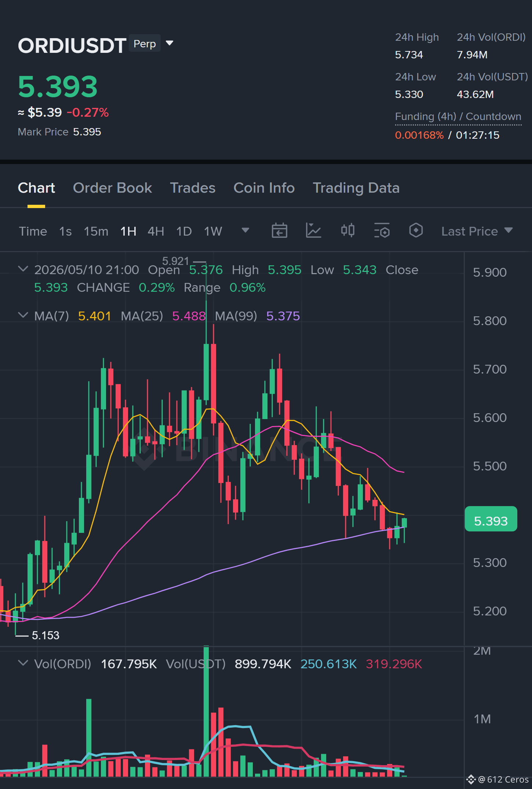Click the hexagon chart tool icon
Image resolution: width=532 pixels, height=789 pixels.
416,230
